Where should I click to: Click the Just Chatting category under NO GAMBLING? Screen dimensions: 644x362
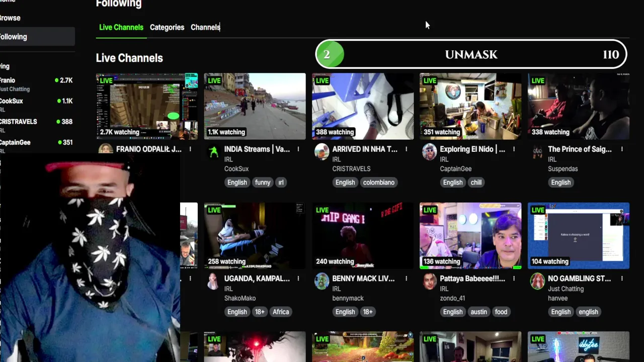tap(566, 289)
